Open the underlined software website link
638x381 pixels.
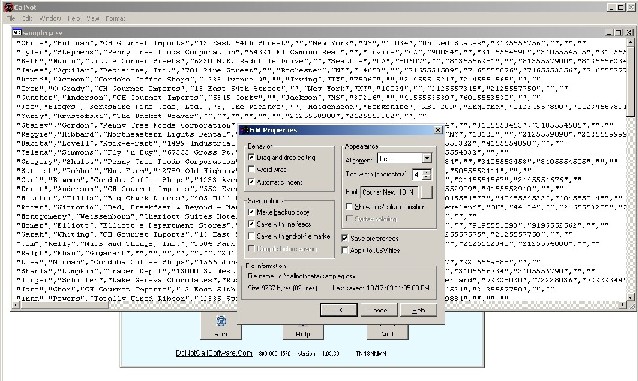click(214, 353)
